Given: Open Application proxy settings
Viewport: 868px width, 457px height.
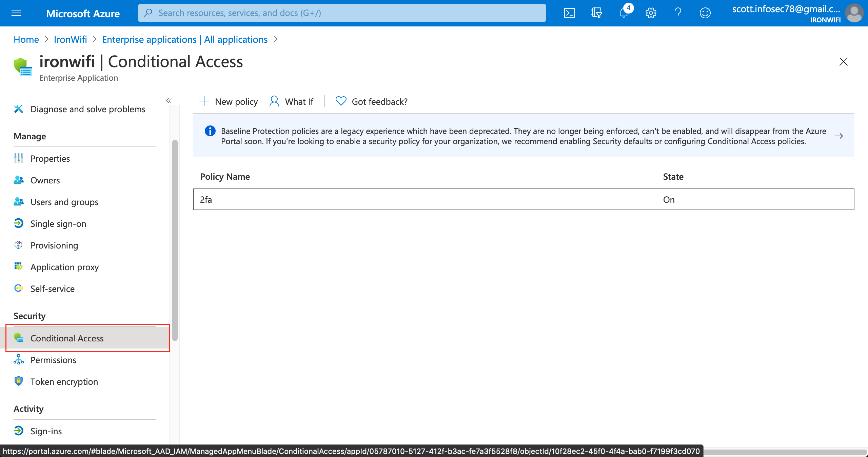Looking at the screenshot, I should click(64, 267).
